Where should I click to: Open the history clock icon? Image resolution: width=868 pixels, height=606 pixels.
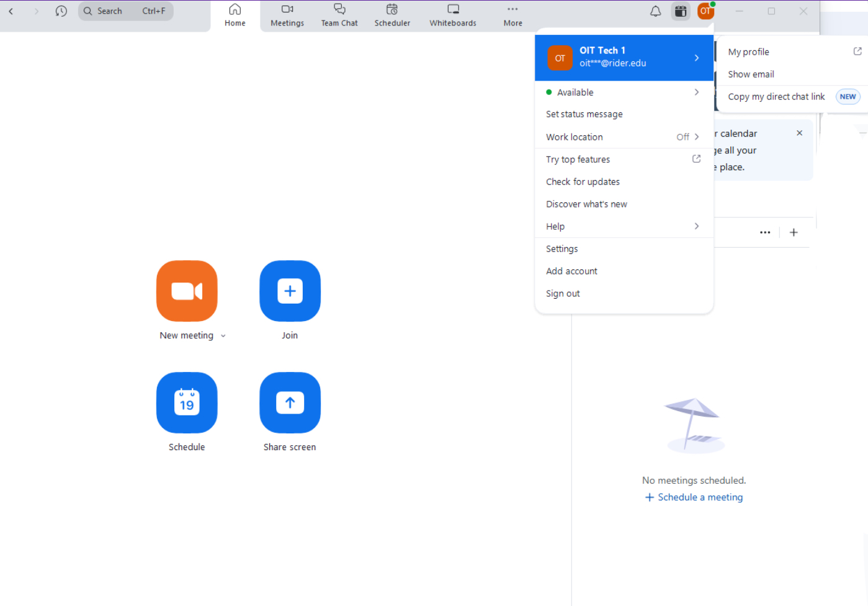pos(61,11)
